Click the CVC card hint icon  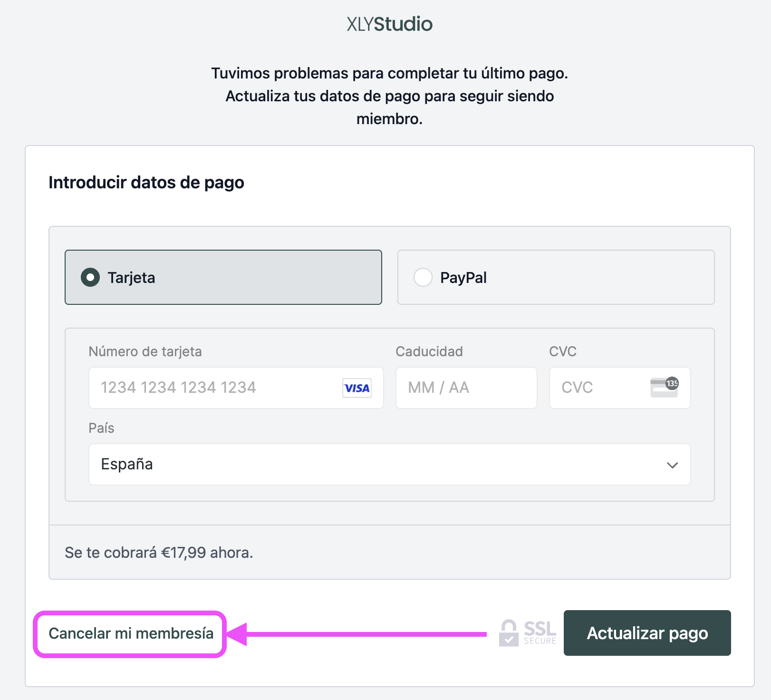[x=664, y=387]
